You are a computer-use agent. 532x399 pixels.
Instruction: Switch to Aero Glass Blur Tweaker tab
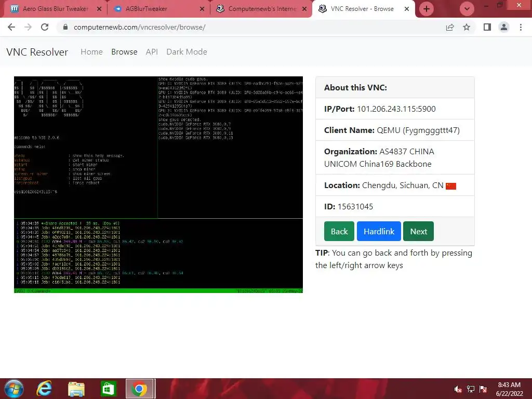pos(56,9)
